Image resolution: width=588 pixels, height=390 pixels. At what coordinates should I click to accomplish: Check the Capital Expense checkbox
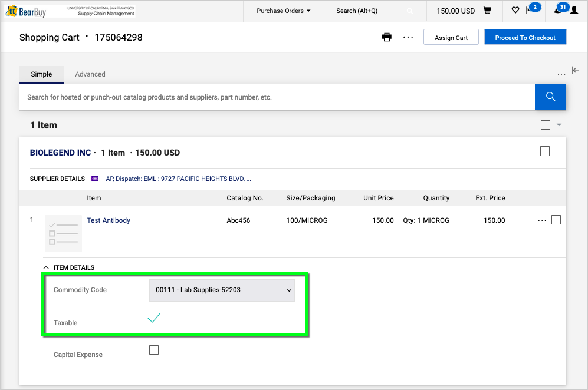(153, 349)
